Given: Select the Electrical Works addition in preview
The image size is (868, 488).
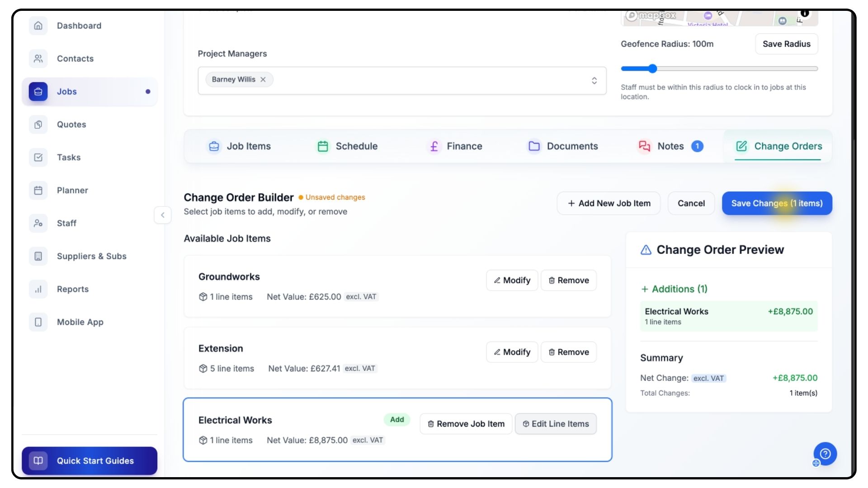Looking at the screenshot, I should tap(728, 316).
